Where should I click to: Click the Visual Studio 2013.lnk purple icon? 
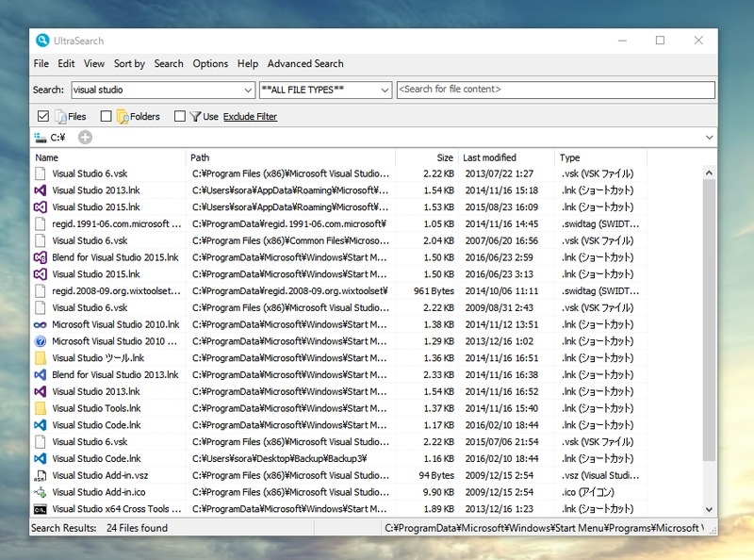[41, 190]
